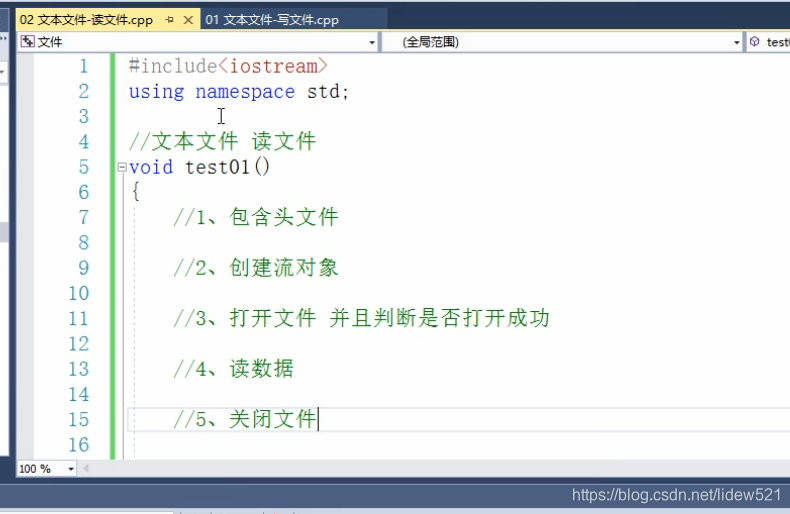Open the (全局范围) scope dropdown
This screenshot has height=514, width=790.
736,42
